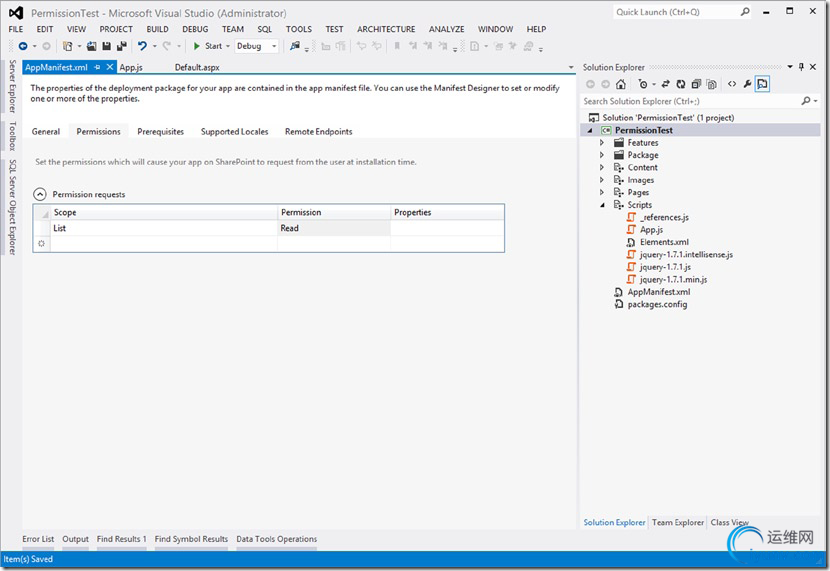The width and height of the screenshot is (830, 571).
Task: Open the Start button dropdown arrow
Action: pyautogui.click(x=228, y=46)
